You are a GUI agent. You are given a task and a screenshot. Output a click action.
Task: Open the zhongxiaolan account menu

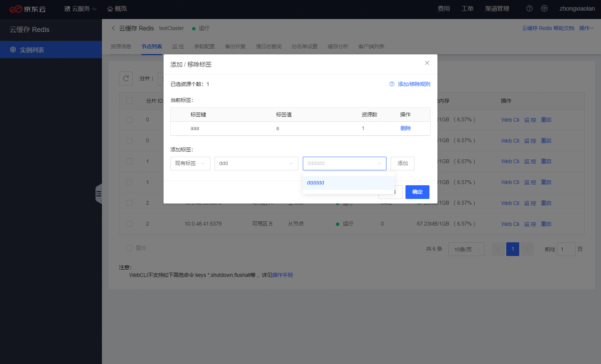pos(577,9)
